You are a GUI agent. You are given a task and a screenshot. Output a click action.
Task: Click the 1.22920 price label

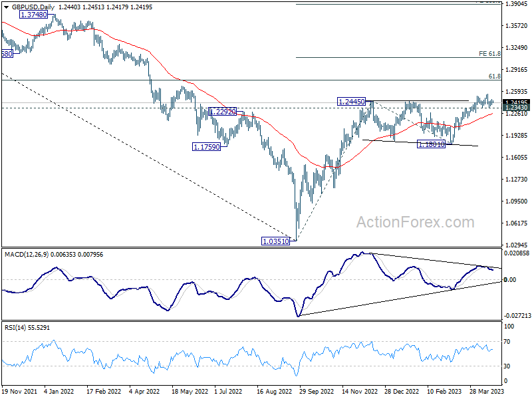[223, 111]
